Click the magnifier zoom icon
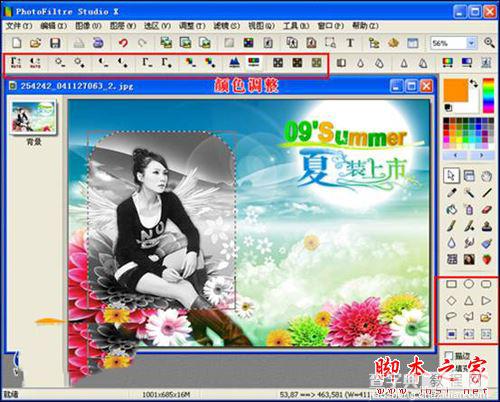 pos(489,43)
